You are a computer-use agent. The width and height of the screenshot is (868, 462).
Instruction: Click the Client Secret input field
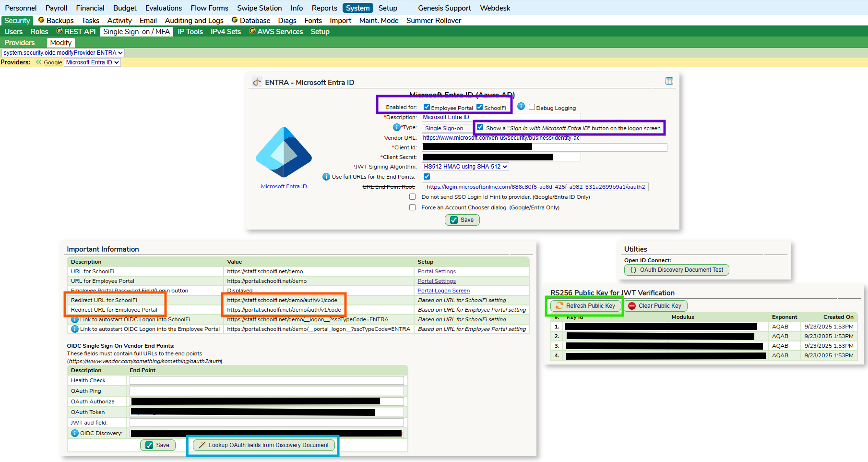(x=501, y=157)
